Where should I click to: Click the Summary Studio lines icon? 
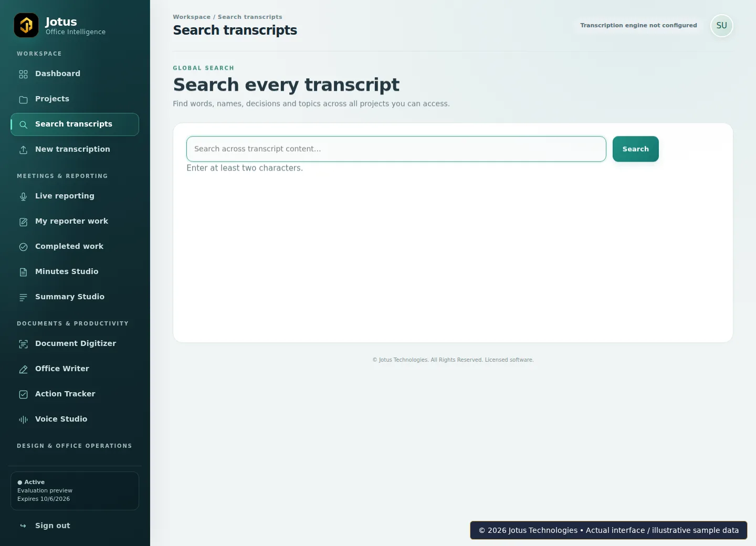[23, 297]
